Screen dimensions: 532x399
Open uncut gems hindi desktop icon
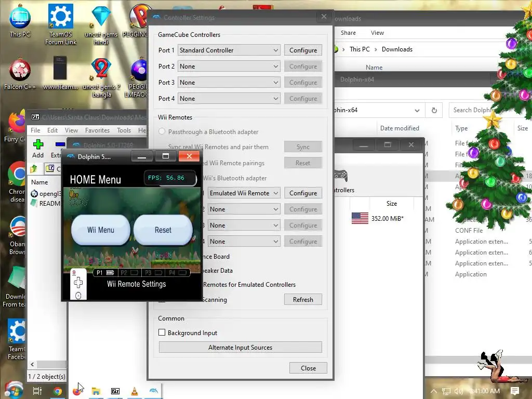tap(101, 24)
